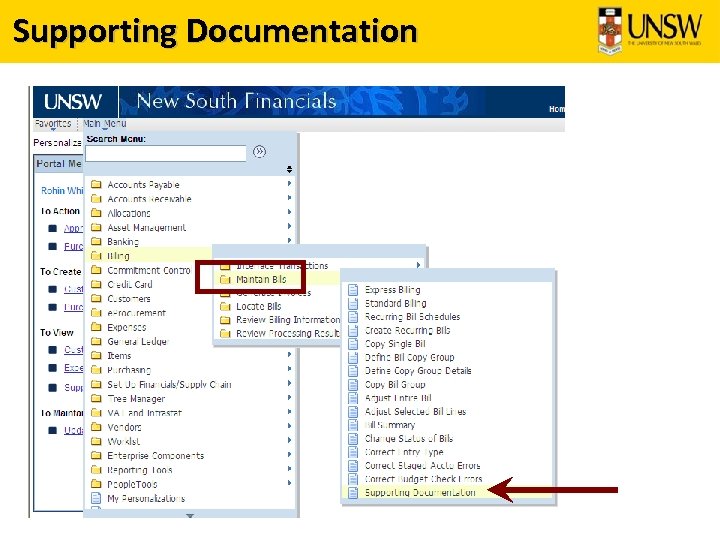Click the Search Menu input field

click(x=166, y=153)
